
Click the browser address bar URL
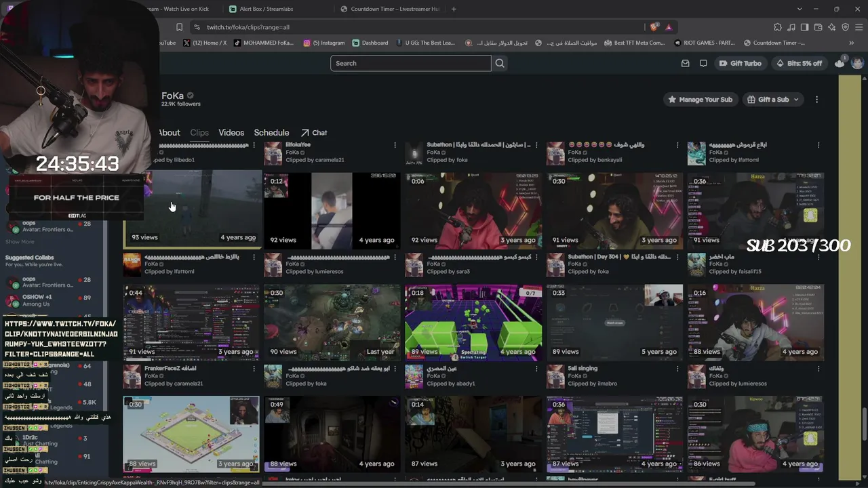[248, 27]
